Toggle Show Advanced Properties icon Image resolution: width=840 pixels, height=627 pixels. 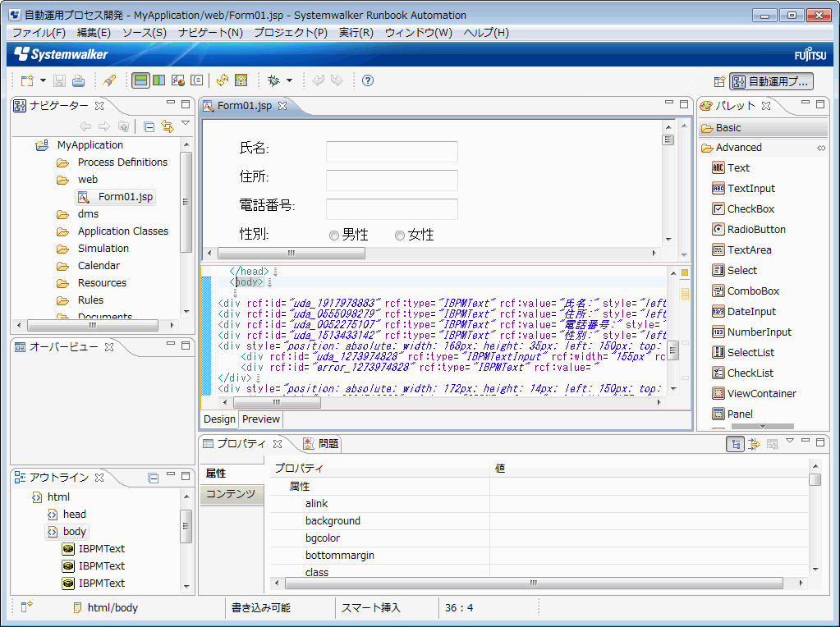click(x=754, y=444)
